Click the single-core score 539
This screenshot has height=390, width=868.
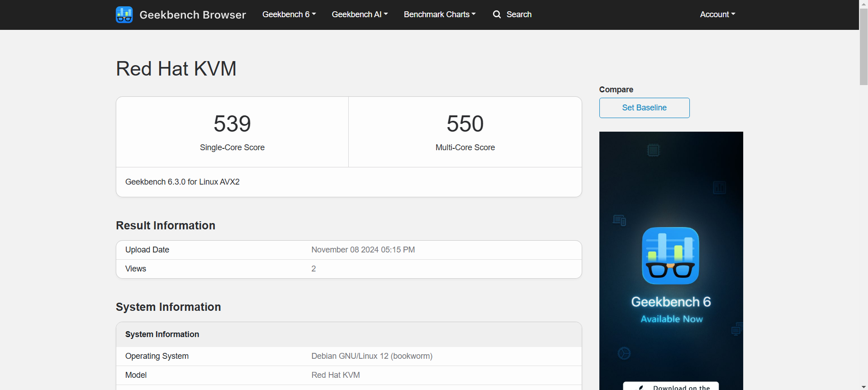(232, 124)
